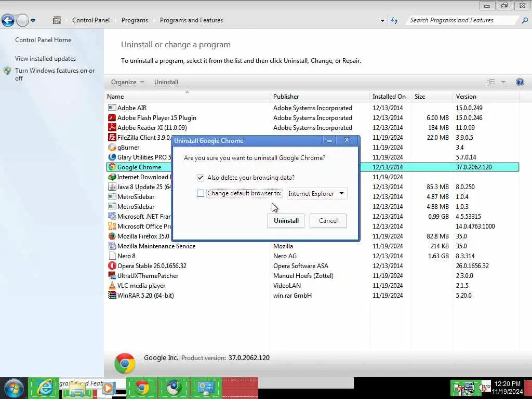Click Programs and Features breadcrumb
The width and height of the screenshot is (532, 399).
[x=191, y=20]
